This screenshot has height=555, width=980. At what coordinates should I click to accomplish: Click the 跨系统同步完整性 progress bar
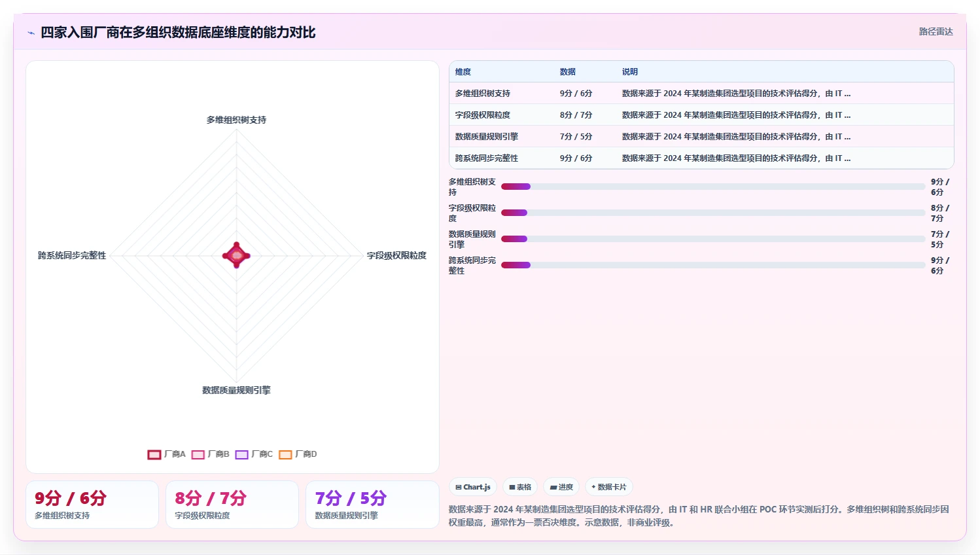pos(713,265)
